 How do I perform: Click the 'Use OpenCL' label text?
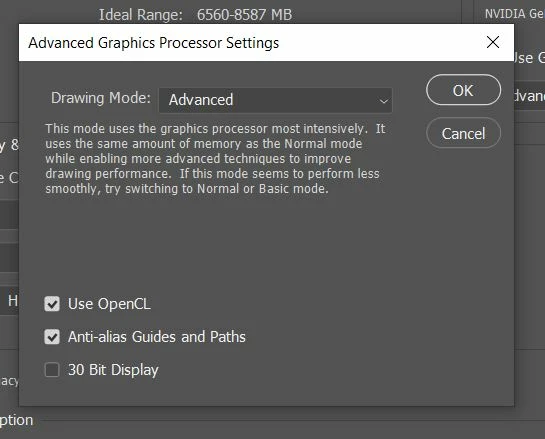pyautogui.click(x=109, y=304)
